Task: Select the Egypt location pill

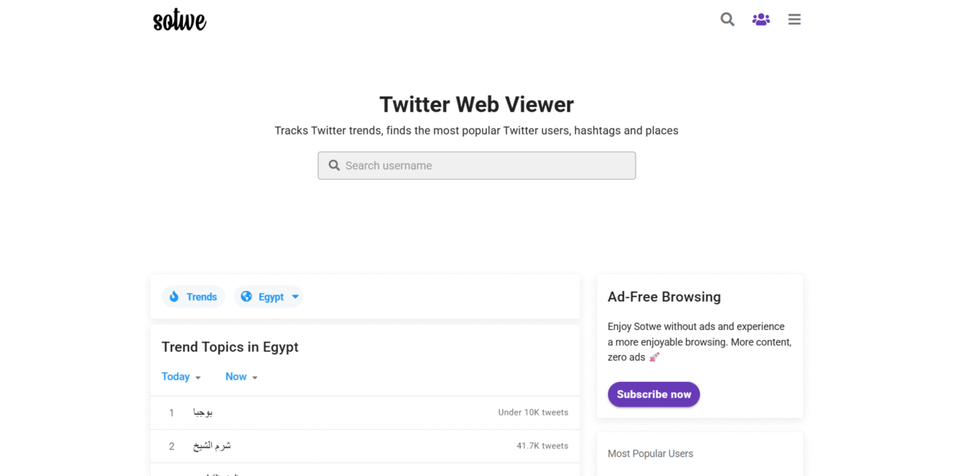Action: point(268,297)
